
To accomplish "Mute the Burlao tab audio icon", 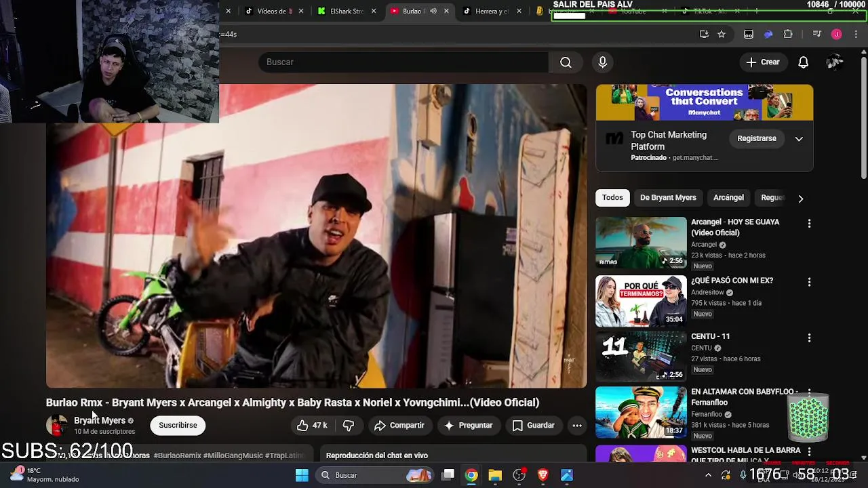I will (x=433, y=11).
